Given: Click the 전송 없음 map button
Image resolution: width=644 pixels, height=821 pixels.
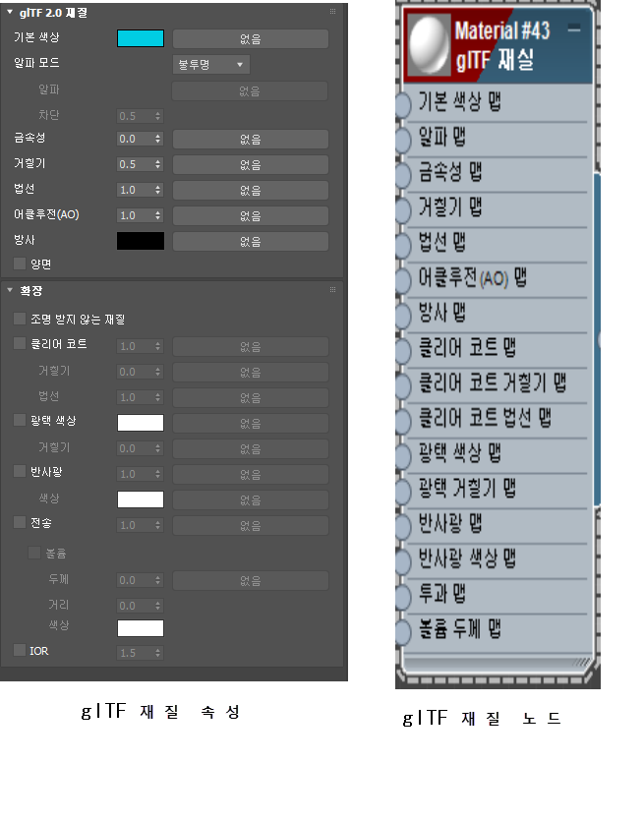Looking at the screenshot, I should pyautogui.click(x=251, y=526).
